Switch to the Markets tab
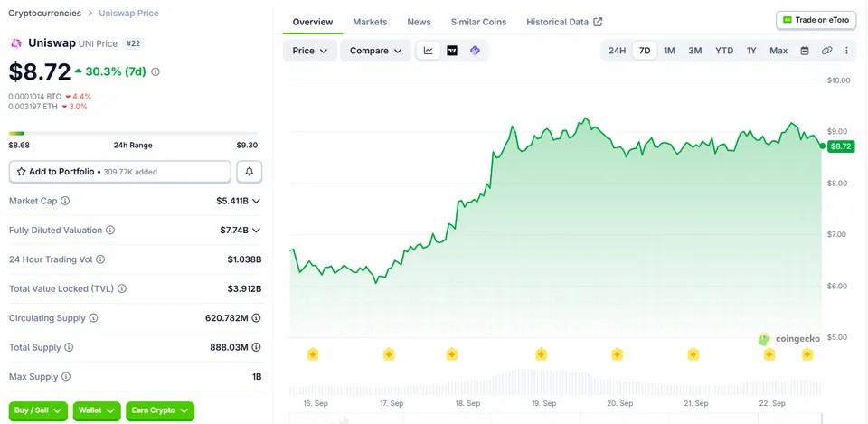 point(370,22)
